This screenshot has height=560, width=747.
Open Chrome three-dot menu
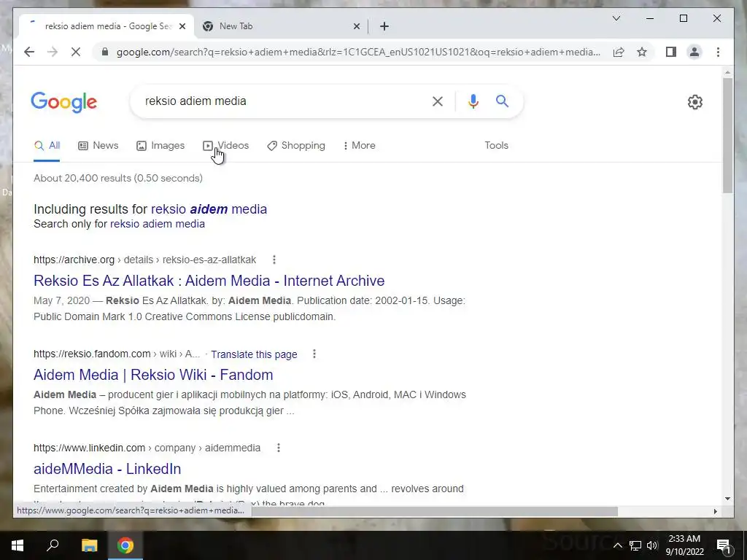click(x=718, y=52)
